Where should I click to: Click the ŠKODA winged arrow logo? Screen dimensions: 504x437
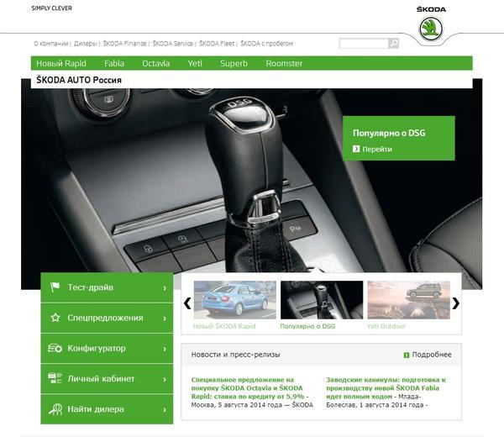point(431,29)
